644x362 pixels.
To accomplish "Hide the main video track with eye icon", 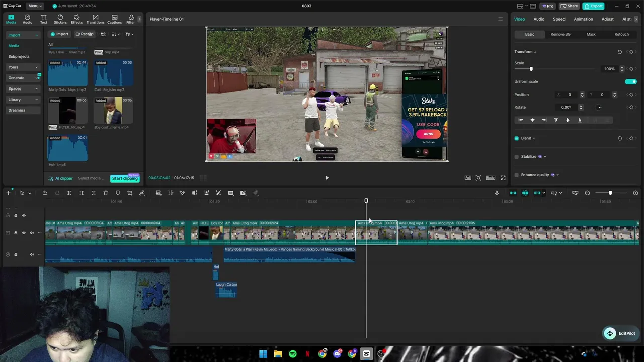I will [x=24, y=233].
